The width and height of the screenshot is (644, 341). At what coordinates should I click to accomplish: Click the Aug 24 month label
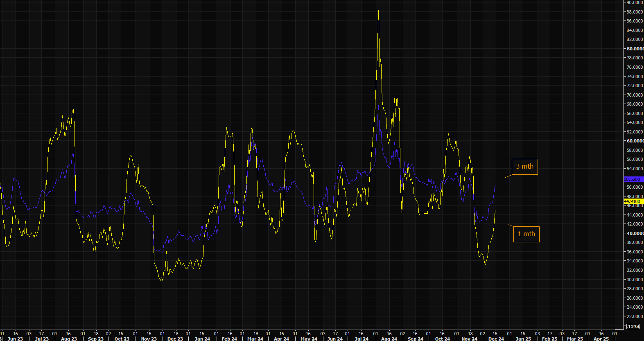coord(389,339)
